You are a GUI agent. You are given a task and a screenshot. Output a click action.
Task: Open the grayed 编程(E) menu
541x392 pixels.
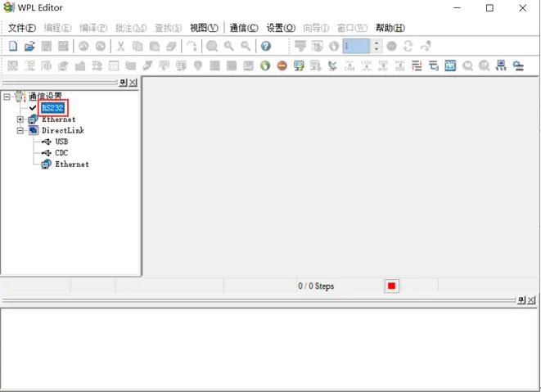(57, 28)
